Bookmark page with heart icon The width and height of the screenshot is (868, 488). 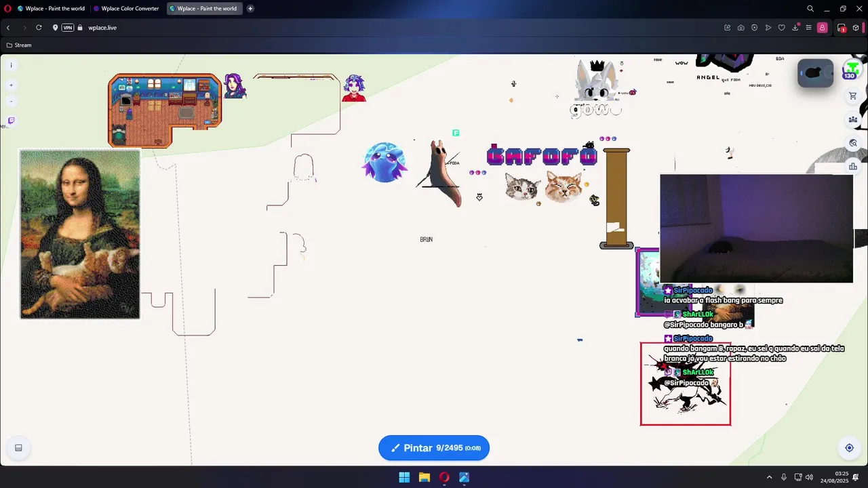(781, 28)
